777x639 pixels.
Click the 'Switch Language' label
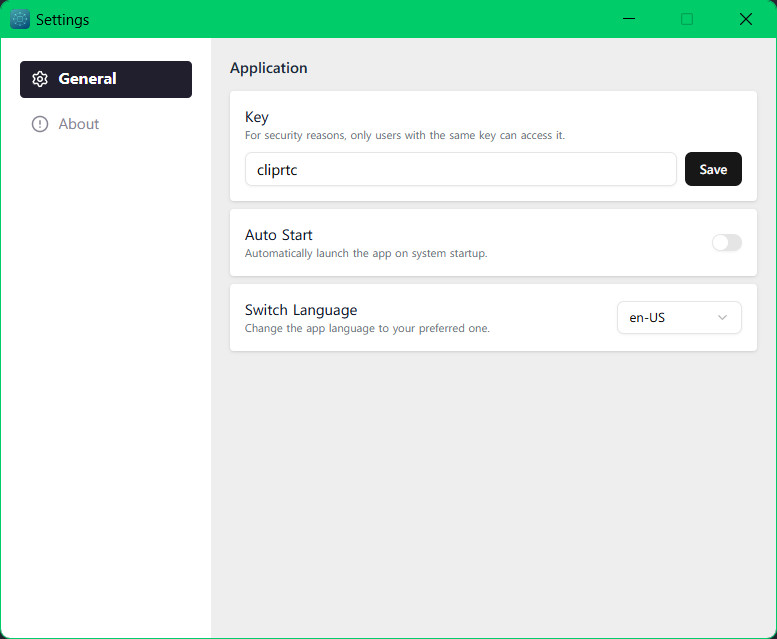click(x=301, y=310)
